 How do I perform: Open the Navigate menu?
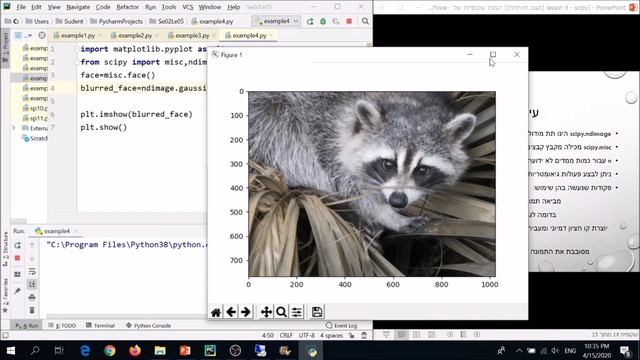tap(78, 7)
